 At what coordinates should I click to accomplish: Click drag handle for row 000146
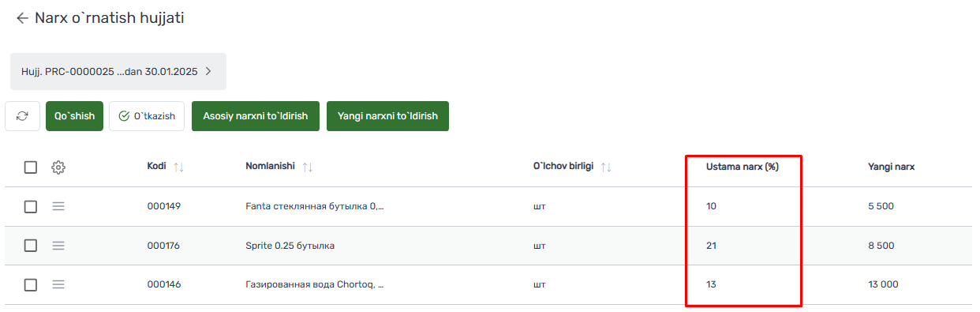point(58,284)
